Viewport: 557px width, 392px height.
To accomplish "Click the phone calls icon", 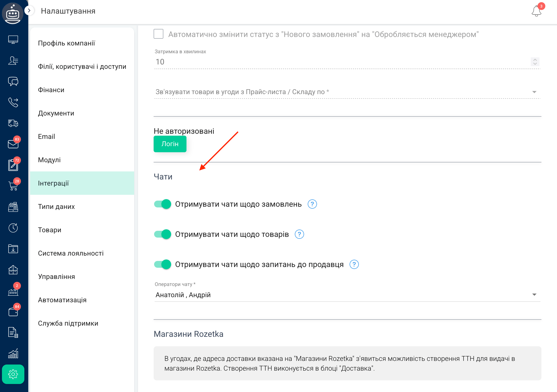I will (13, 103).
